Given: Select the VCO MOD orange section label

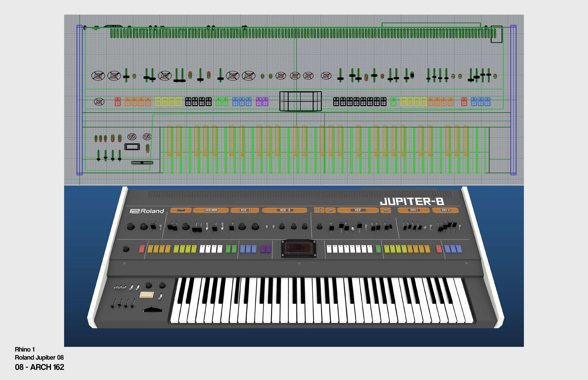Looking at the screenshot, I should 211,210.
